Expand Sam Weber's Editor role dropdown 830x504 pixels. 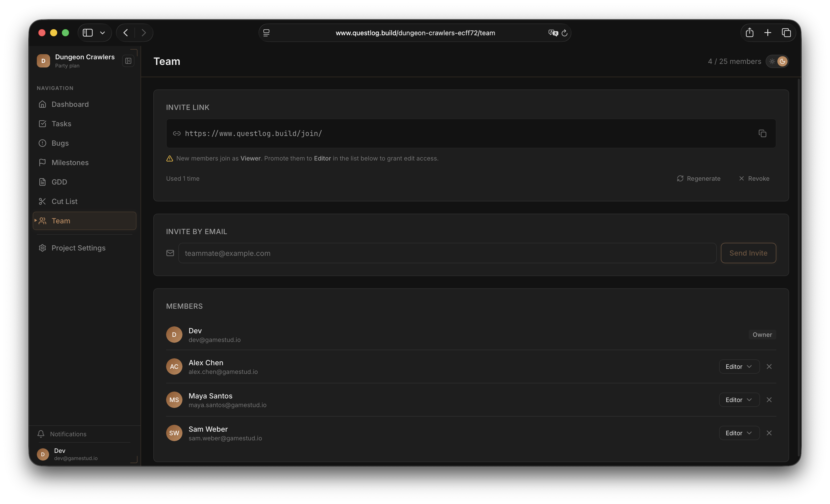[x=739, y=433]
